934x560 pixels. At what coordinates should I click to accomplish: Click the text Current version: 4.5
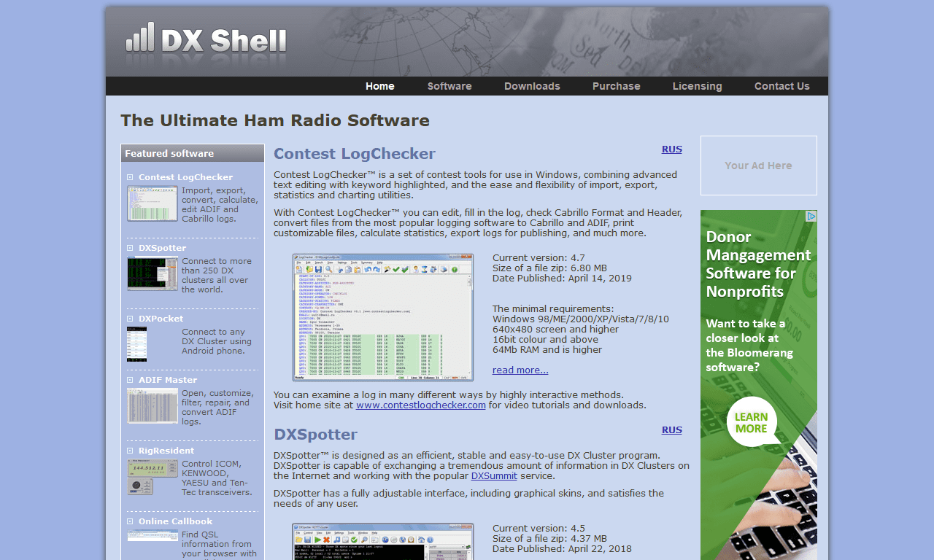(539, 529)
